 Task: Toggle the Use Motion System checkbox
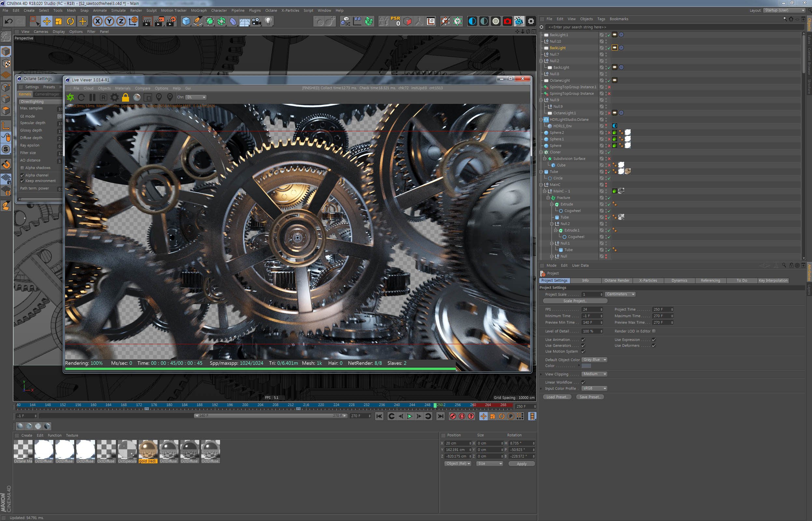coord(583,351)
